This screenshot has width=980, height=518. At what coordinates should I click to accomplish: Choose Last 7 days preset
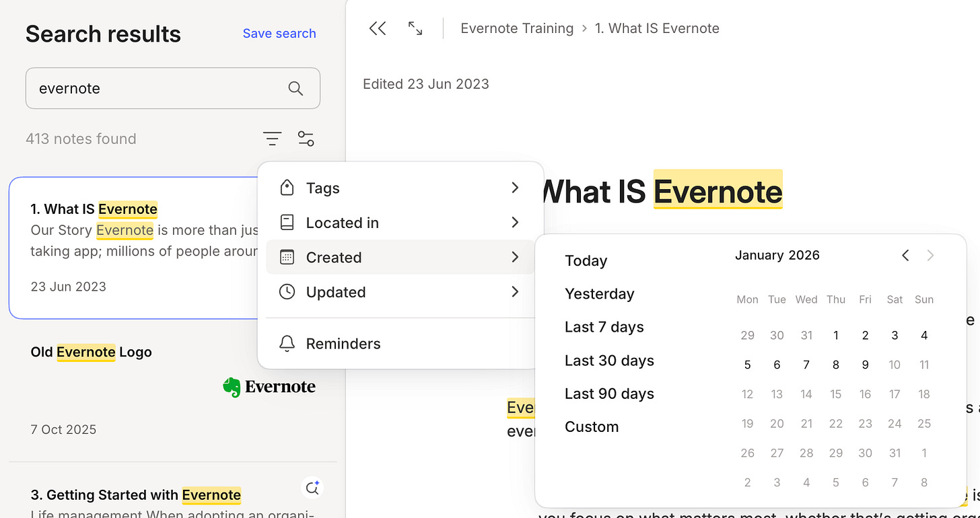point(604,327)
